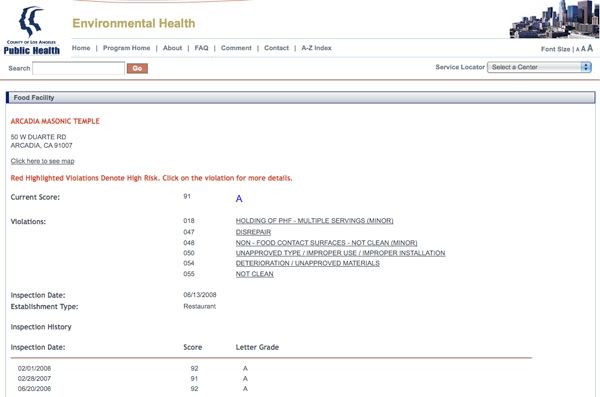View Non-Food Contact Surfaces Not Clean violation

(x=326, y=243)
